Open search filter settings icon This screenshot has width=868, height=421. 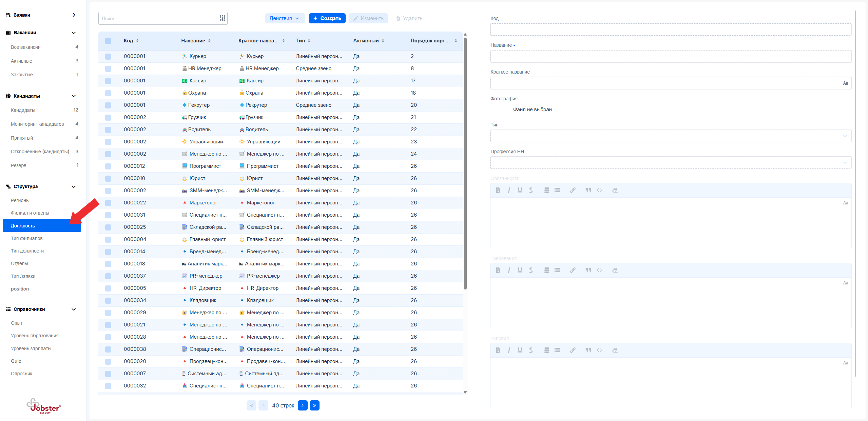coord(222,18)
